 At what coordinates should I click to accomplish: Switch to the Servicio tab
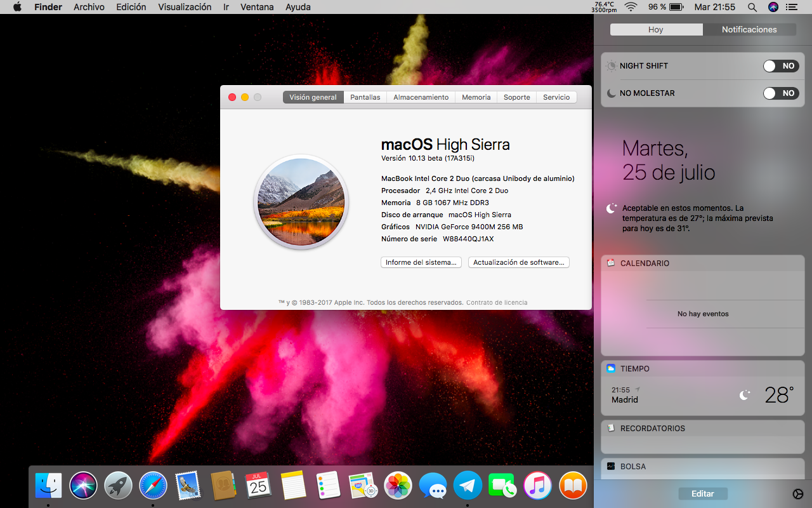(556, 97)
